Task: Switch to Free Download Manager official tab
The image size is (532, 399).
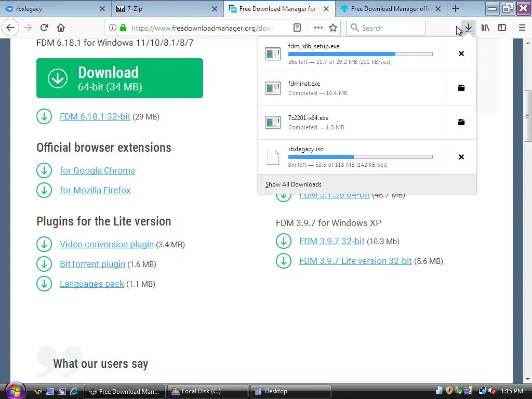Action: [391, 9]
